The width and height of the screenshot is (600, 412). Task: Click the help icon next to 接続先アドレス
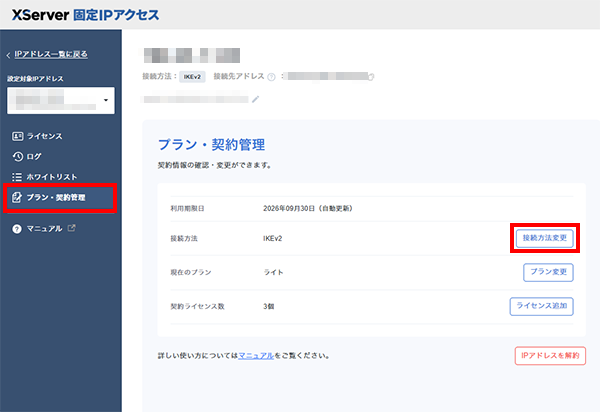[271, 77]
